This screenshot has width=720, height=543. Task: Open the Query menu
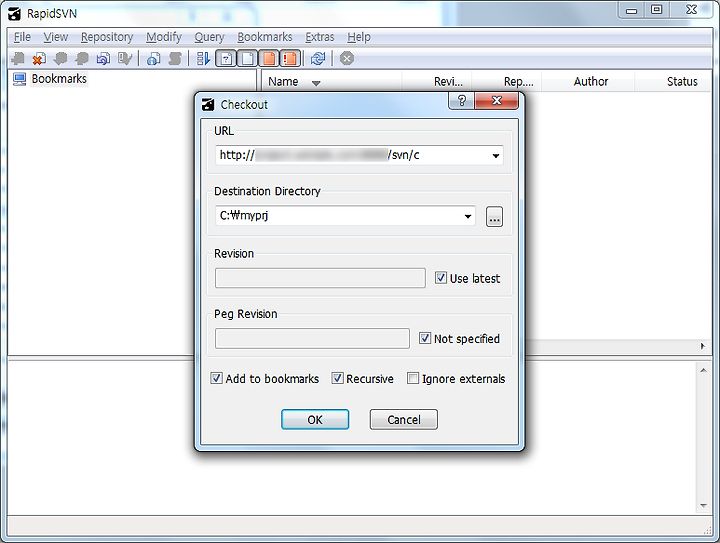(x=209, y=37)
